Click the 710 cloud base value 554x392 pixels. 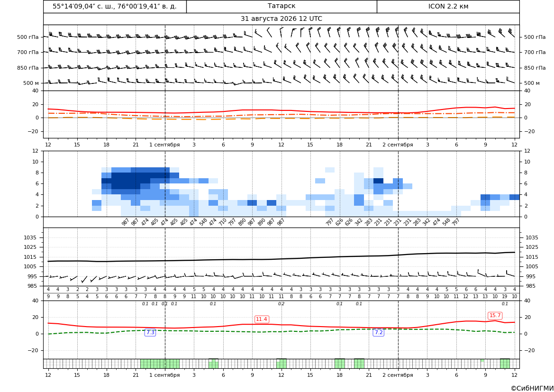pos(223,222)
